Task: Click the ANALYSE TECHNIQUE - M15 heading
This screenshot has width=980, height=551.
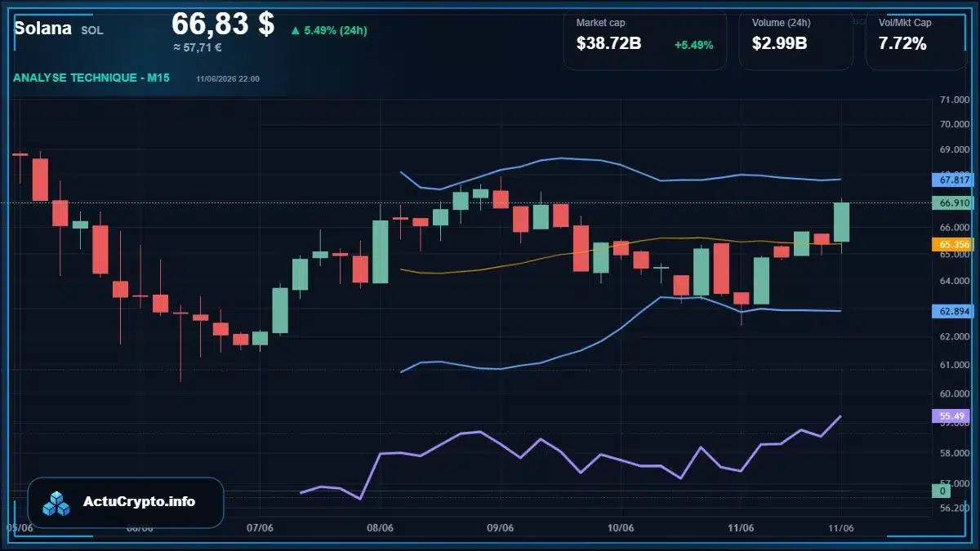Action: tap(91, 78)
